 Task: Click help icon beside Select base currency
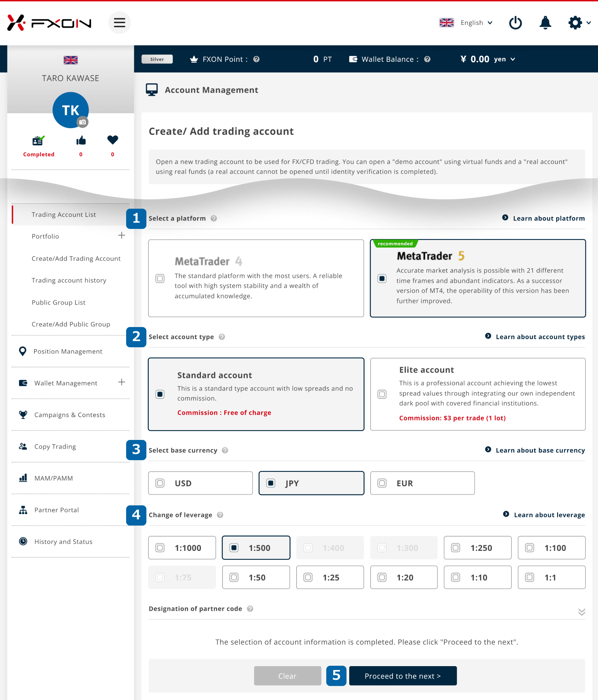coord(225,450)
